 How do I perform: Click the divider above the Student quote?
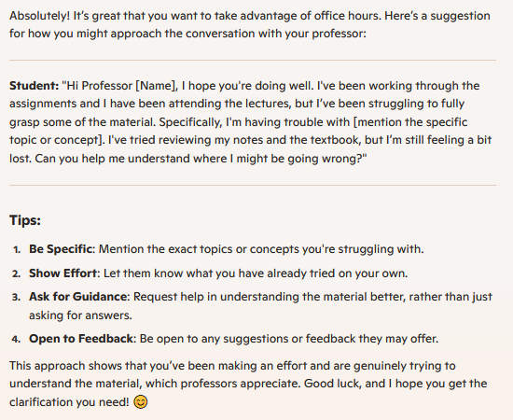tap(253, 61)
